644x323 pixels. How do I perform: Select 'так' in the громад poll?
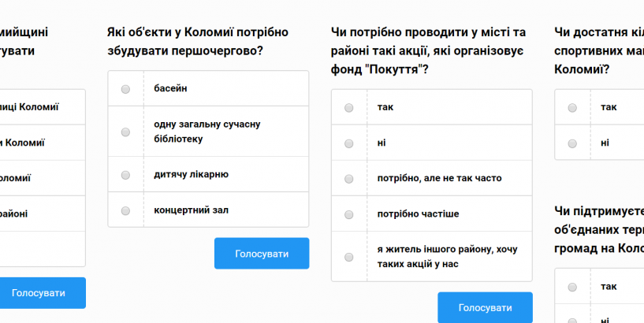click(572, 287)
